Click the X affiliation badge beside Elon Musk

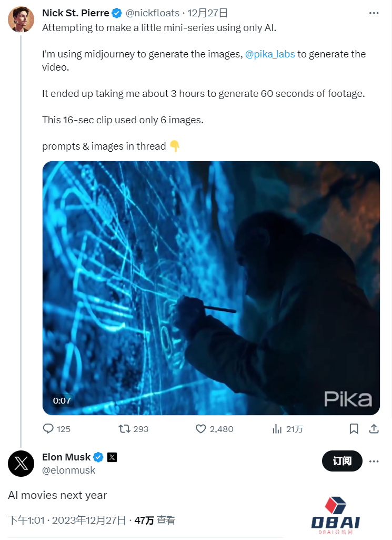[112, 457]
